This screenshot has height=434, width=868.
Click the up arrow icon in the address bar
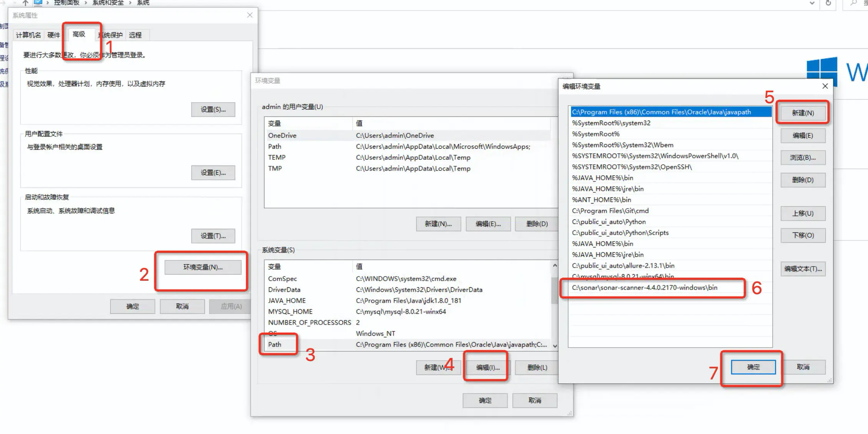click(x=25, y=3)
